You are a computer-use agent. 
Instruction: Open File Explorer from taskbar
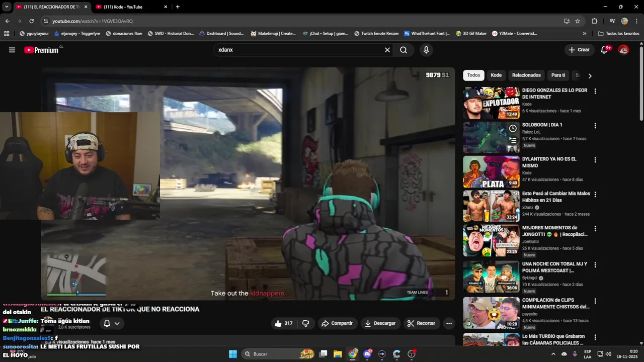point(338,354)
